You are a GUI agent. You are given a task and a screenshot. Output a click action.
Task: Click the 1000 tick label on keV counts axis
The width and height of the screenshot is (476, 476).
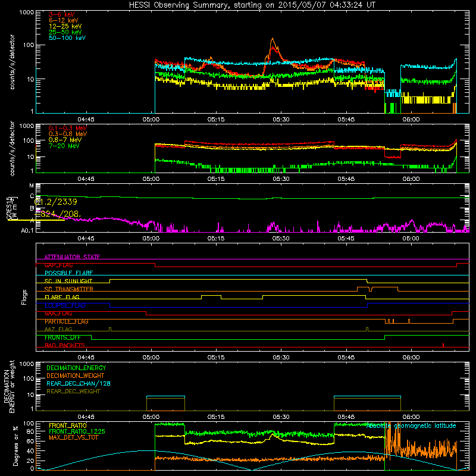pyautogui.click(x=26, y=12)
